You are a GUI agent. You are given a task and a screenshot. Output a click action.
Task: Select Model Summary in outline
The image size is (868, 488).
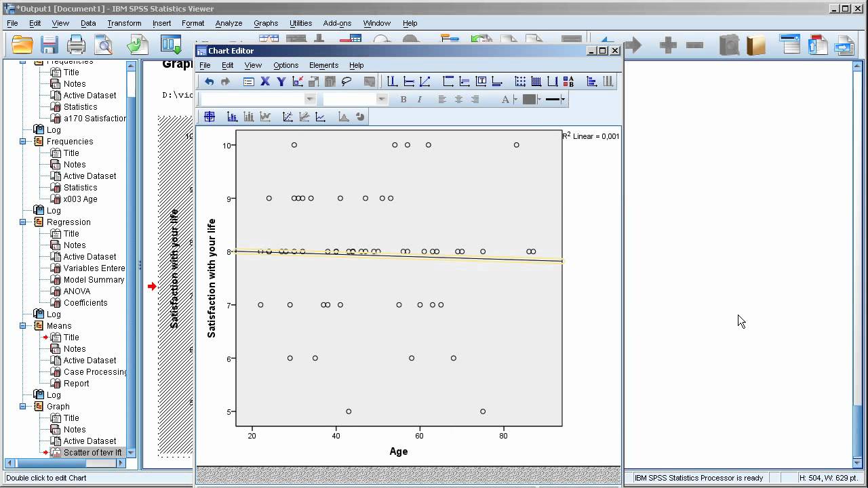pyautogui.click(x=94, y=280)
